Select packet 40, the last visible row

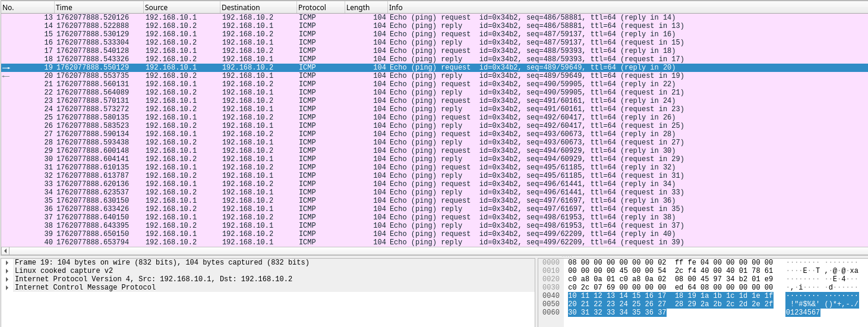[x=356, y=243]
